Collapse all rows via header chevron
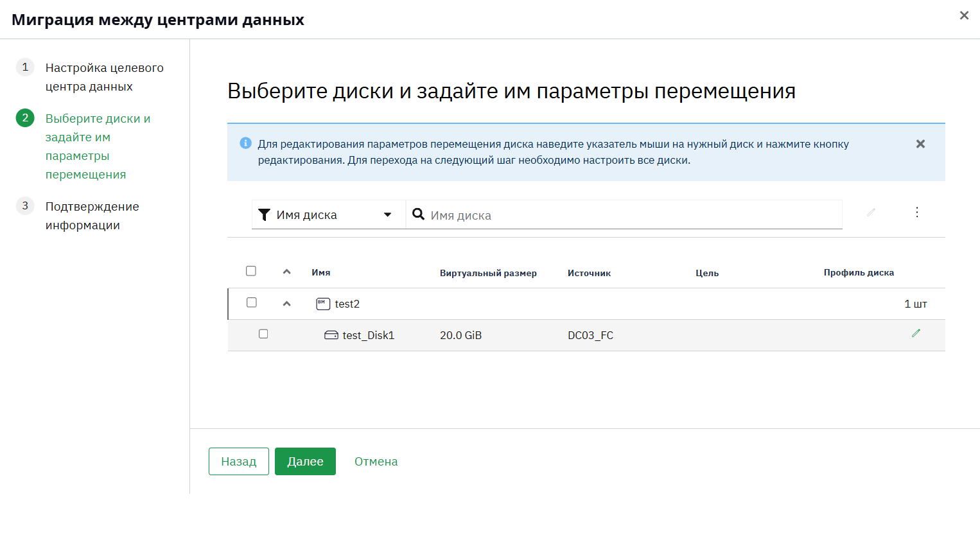980x533 pixels. (287, 272)
